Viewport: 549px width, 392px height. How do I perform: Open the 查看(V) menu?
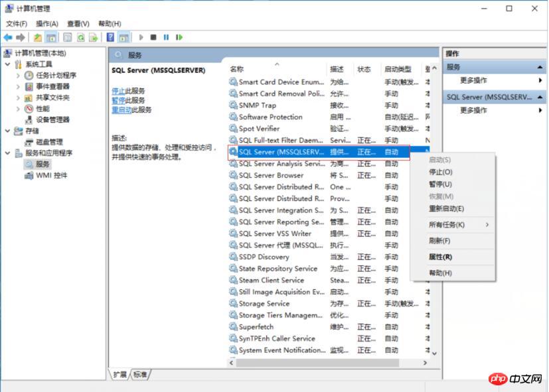click(x=78, y=23)
